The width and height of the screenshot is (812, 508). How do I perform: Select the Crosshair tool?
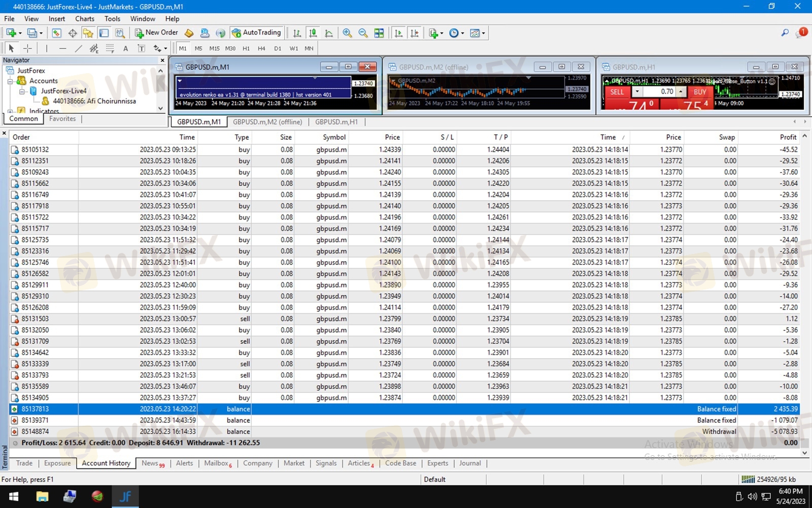[x=27, y=48]
